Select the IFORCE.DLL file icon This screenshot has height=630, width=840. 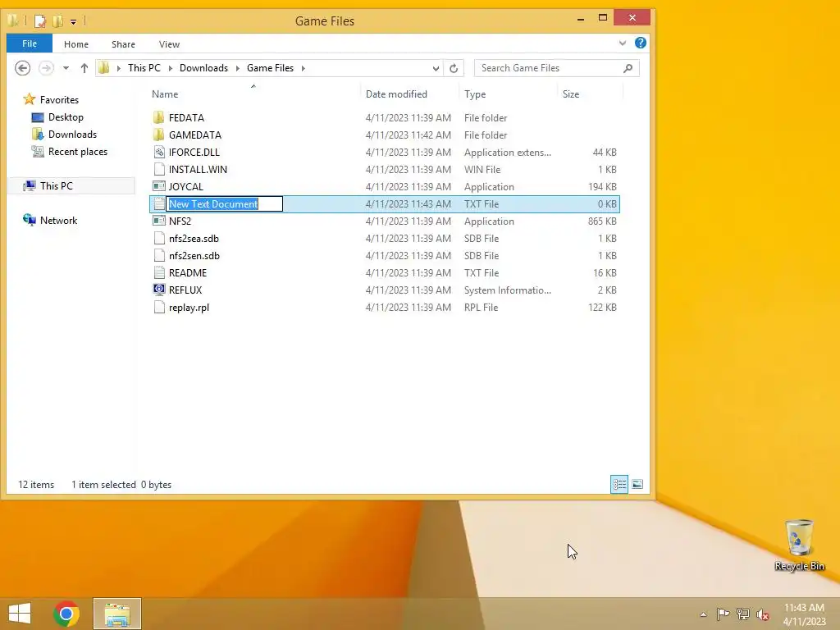click(x=159, y=152)
